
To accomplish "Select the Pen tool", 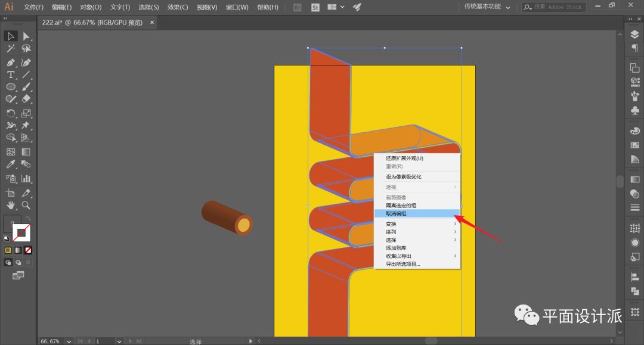I will click(11, 63).
